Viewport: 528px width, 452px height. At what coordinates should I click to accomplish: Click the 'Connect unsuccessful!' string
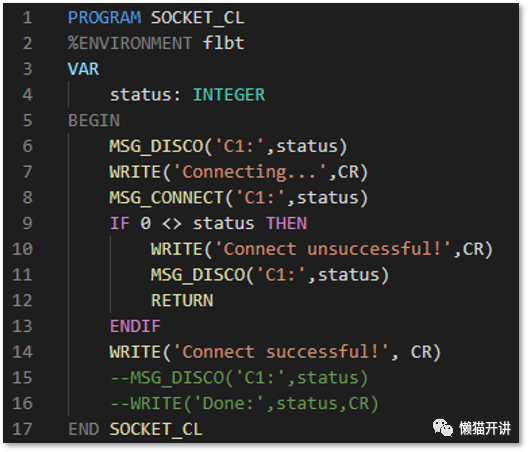[x=333, y=249]
